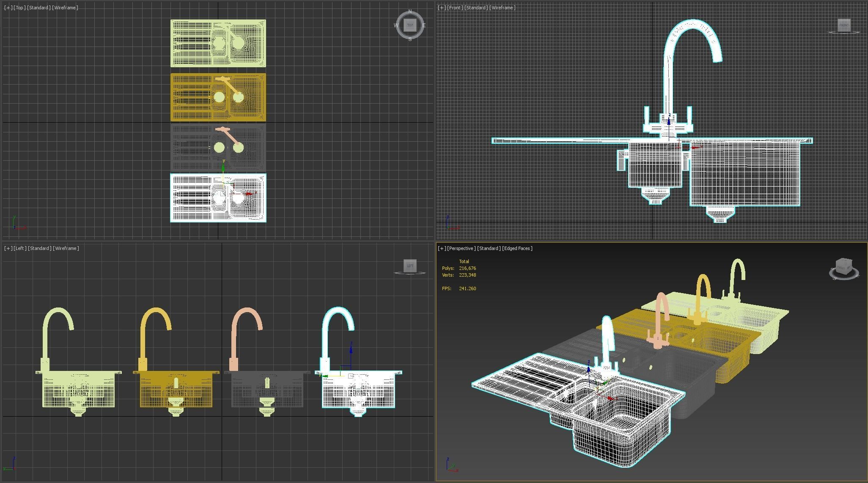Click the Top viewport ViewCube face
Viewport: 868px width, 483px height.
click(410, 25)
